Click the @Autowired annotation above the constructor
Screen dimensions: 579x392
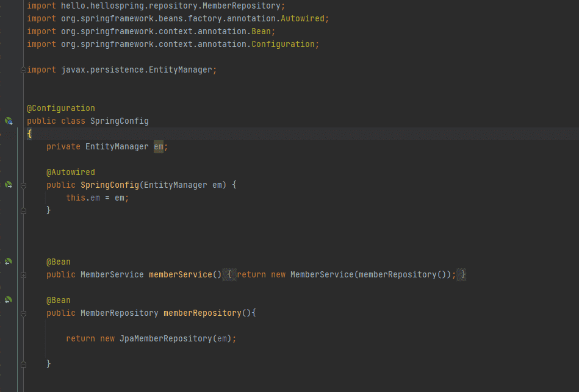(x=71, y=172)
